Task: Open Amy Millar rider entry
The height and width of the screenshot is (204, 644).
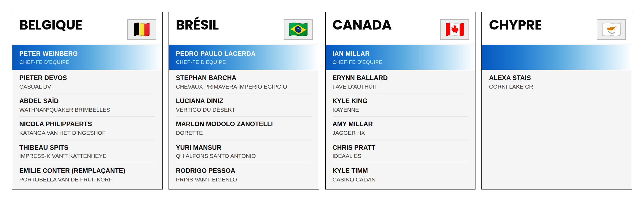Action: tap(400, 128)
